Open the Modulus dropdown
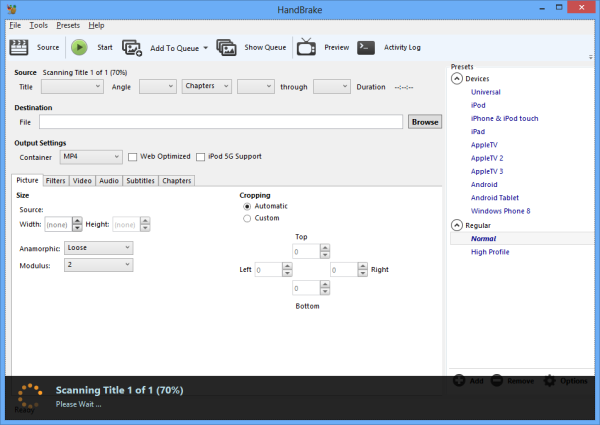 point(99,265)
